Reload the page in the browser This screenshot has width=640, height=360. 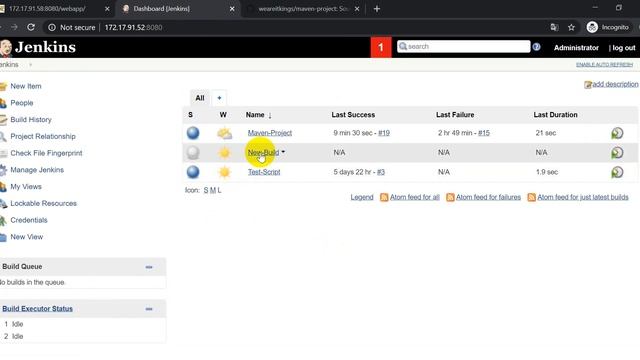pos(31,27)
